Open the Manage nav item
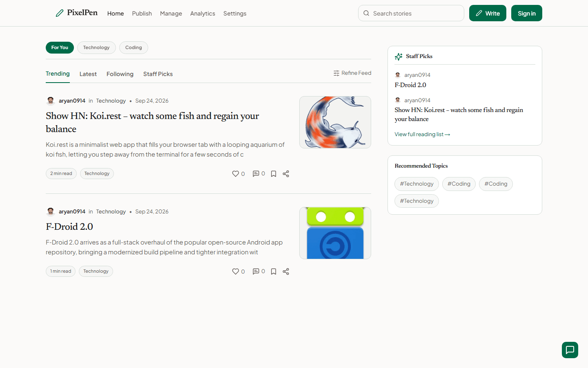The image size is (588, 368). (x=171, y=13)
